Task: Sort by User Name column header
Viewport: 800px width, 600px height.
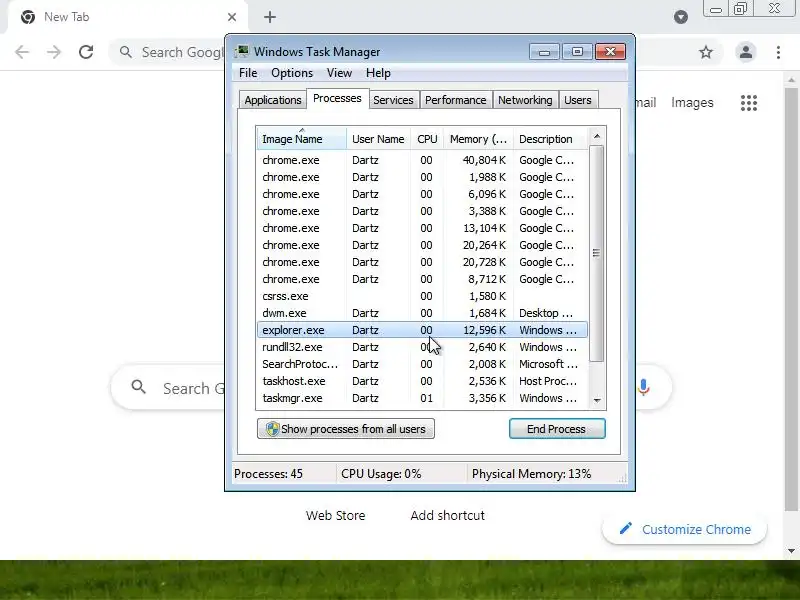Action: 378,139
